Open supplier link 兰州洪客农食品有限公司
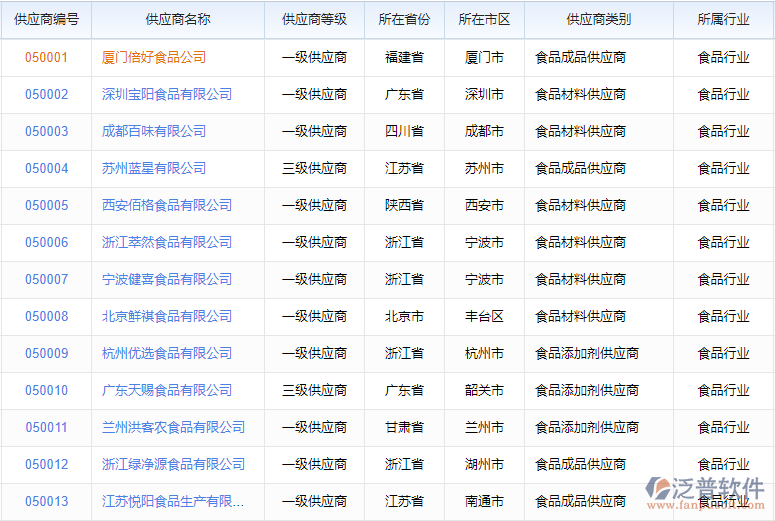This screenshot has width=775, height=521. [173, 427]
